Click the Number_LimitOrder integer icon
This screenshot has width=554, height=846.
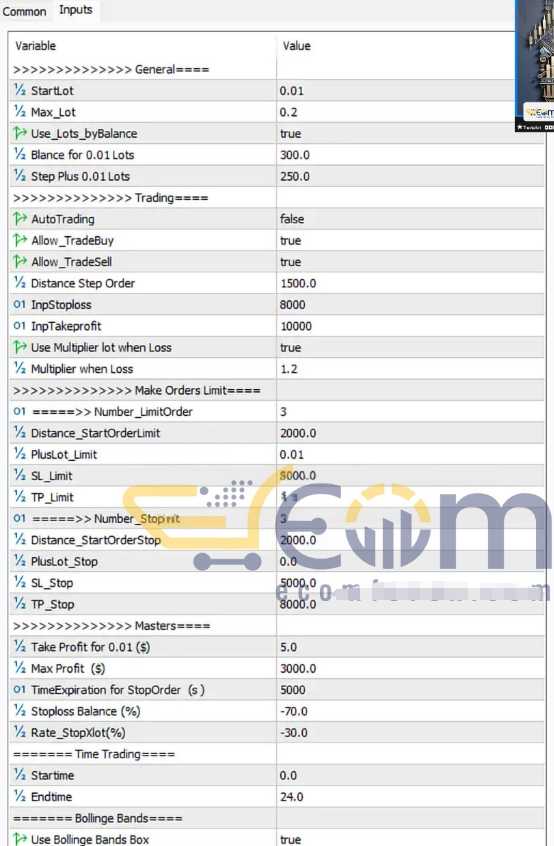tap(20, 412)
